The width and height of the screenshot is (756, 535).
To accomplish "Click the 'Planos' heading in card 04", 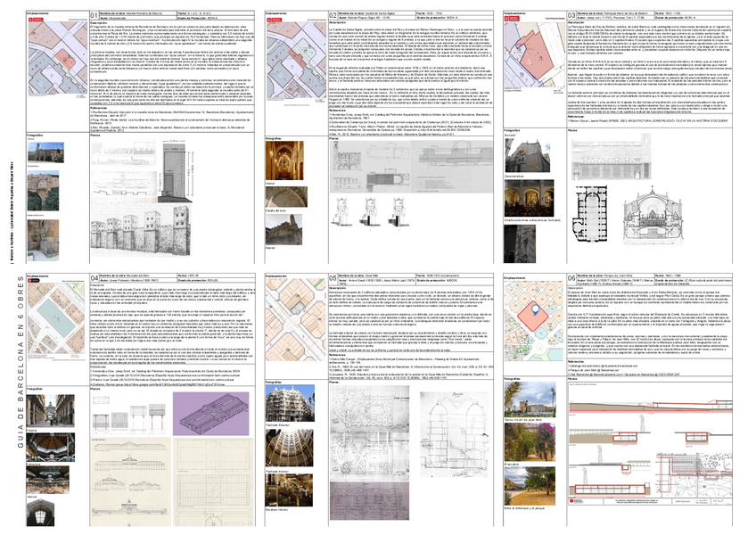I will tap(96, 389).
